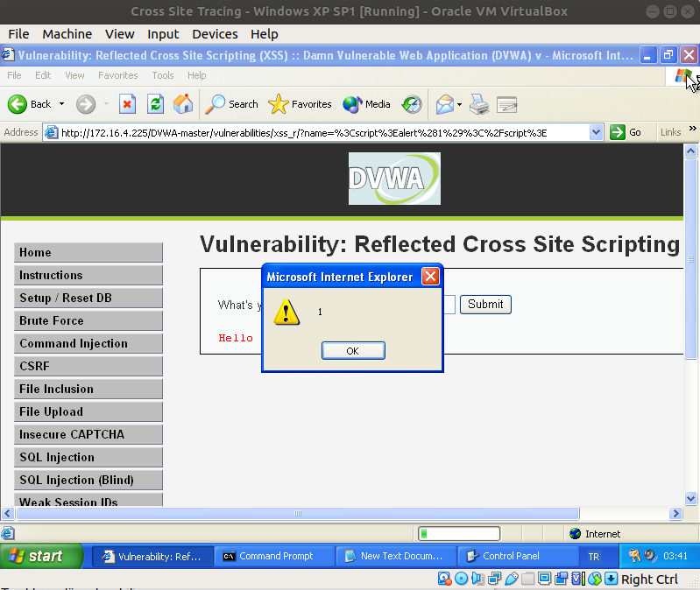700x590 pixels.
Task: Open VirtualBox Help menu
Action: [265, 34]
